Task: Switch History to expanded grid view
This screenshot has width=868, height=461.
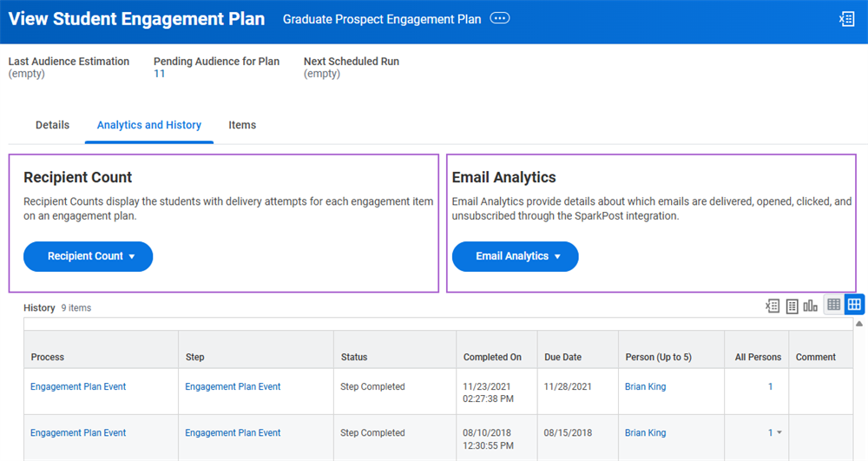Action: (x=854, y=305)
